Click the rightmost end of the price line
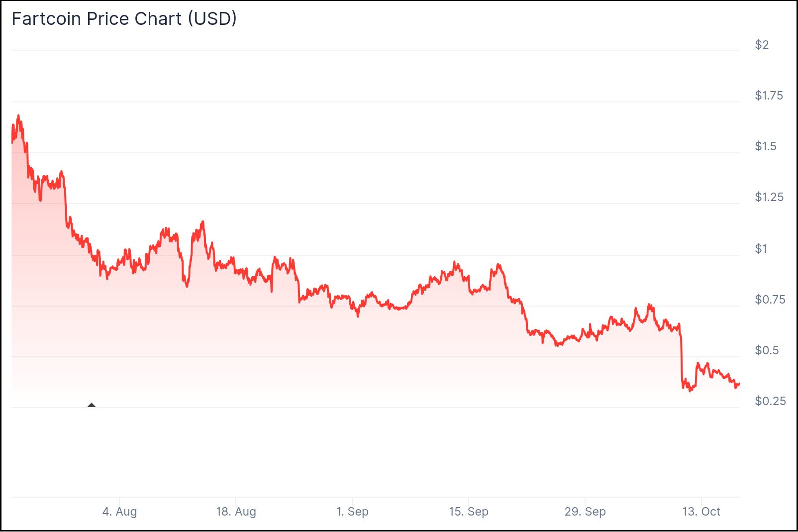The width and height of the screenshot is (798, 532). [739, 384]
